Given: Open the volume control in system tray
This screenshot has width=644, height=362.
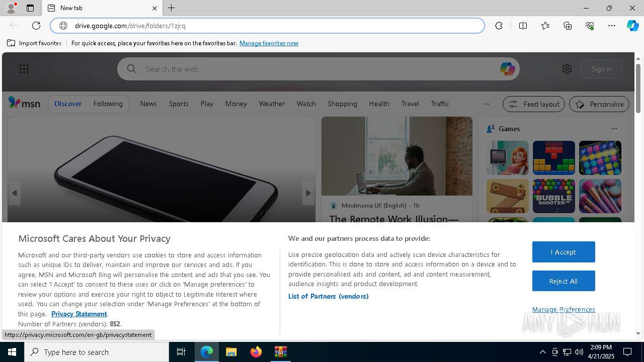Looking at the screenshot, I should (x=579, y=352).
